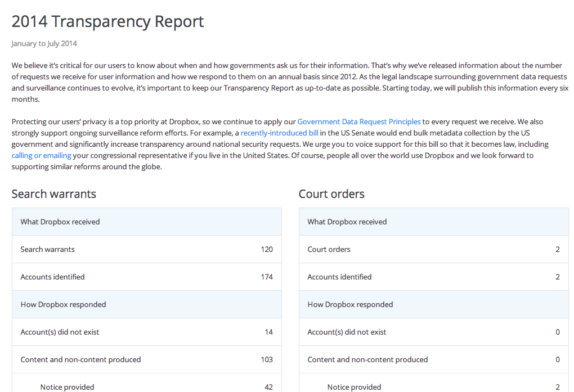This screenshot has height=392, width=574.
Task: Select the 174 accounts identified value
Action: [267, 277]
